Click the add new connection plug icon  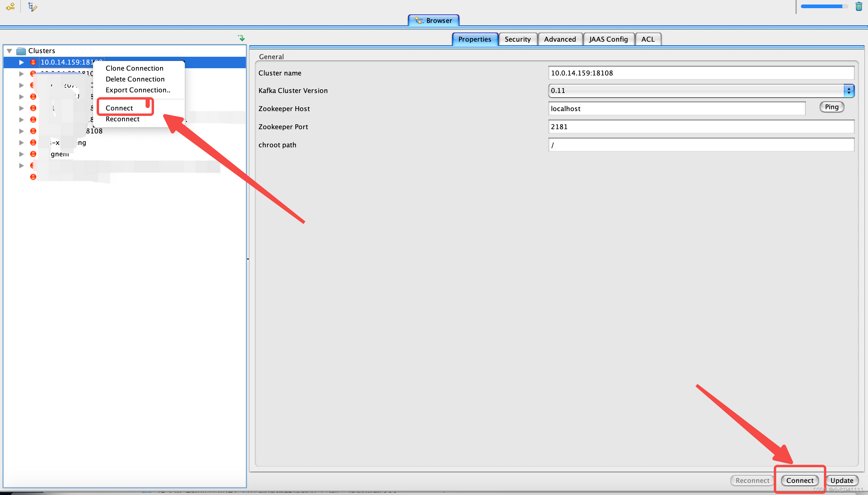point(11,6)
